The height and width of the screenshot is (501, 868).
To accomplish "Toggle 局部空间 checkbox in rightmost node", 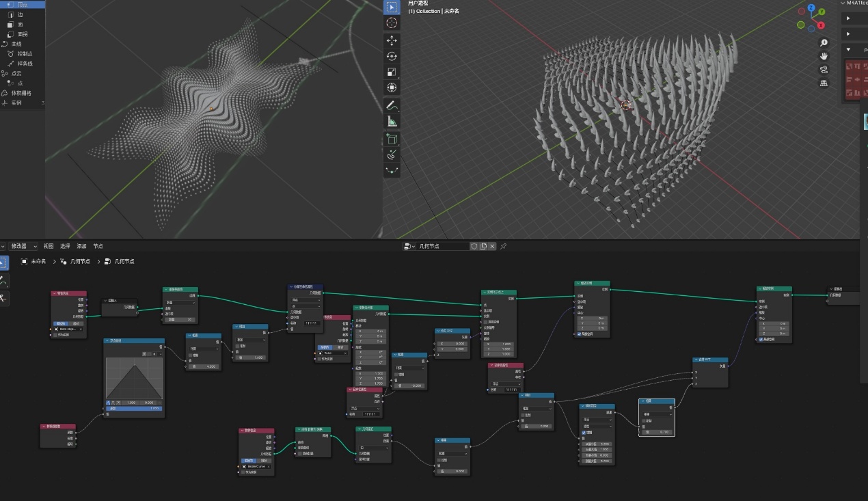I will (761, 340).
